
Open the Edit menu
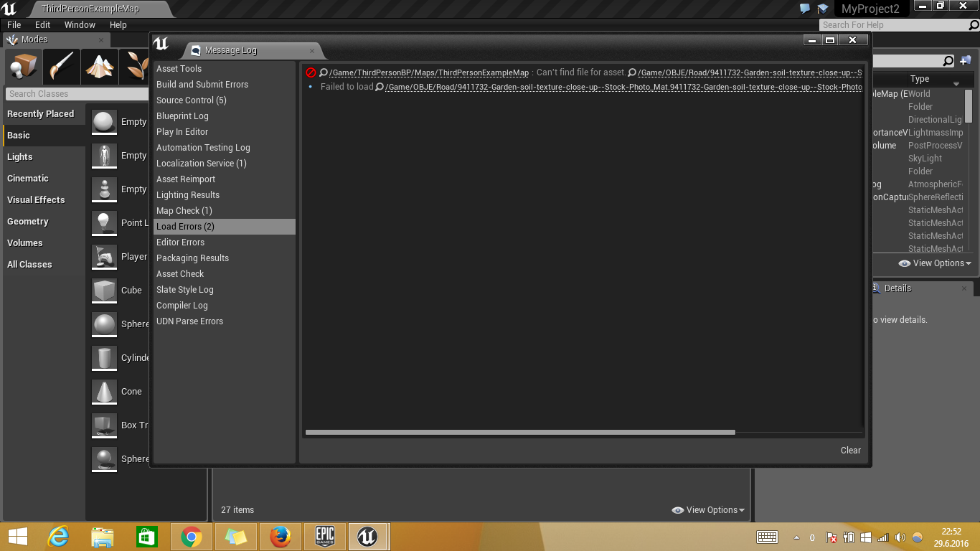tap(43, 24)
